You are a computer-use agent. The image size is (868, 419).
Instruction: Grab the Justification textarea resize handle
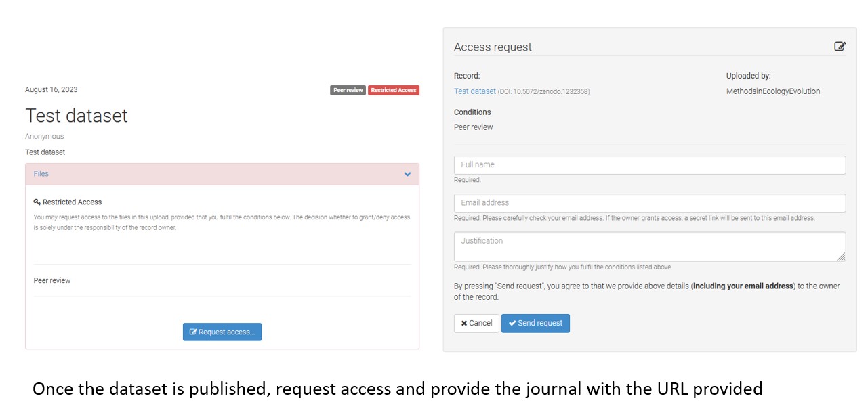(841, 257)
